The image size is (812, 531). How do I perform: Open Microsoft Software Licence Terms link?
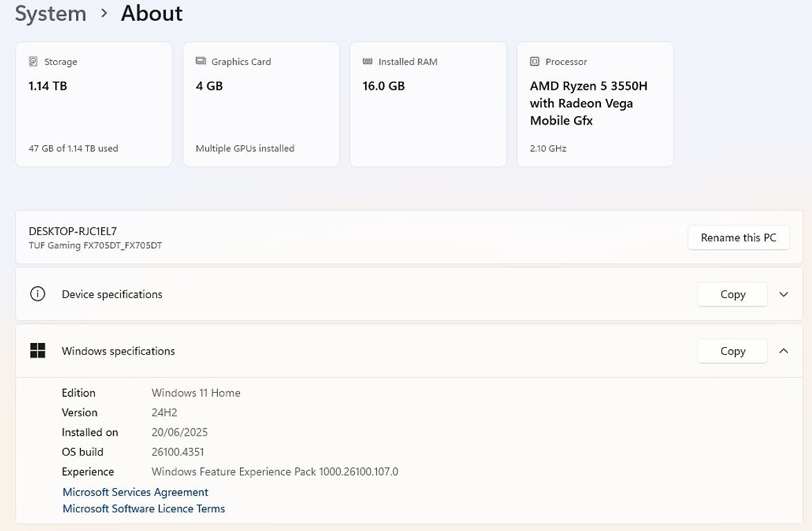(144, 508)
